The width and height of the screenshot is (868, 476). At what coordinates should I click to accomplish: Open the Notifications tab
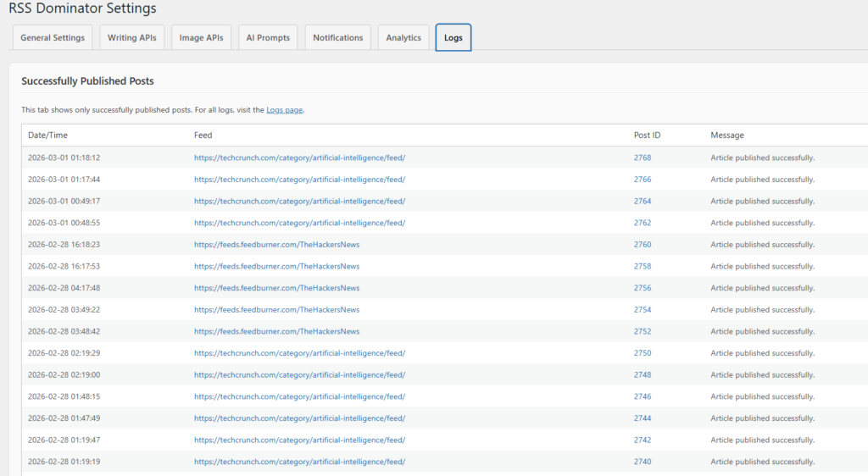pyautogui.click(x=337, y=38)
